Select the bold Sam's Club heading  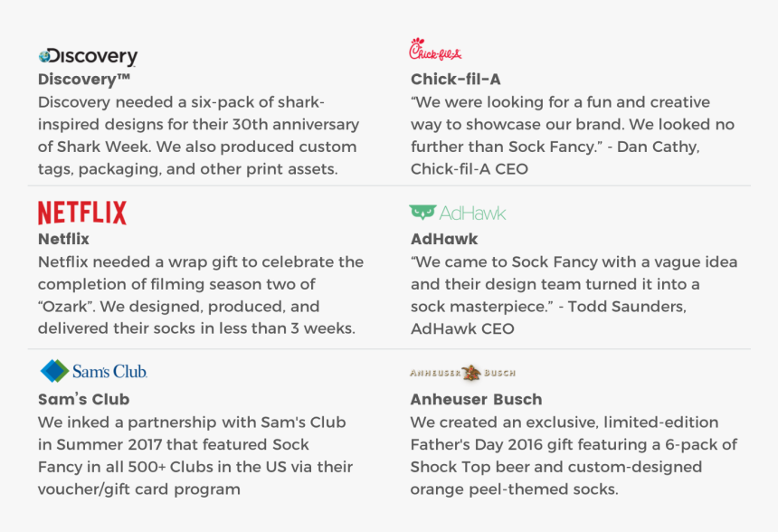click(84, 400)
